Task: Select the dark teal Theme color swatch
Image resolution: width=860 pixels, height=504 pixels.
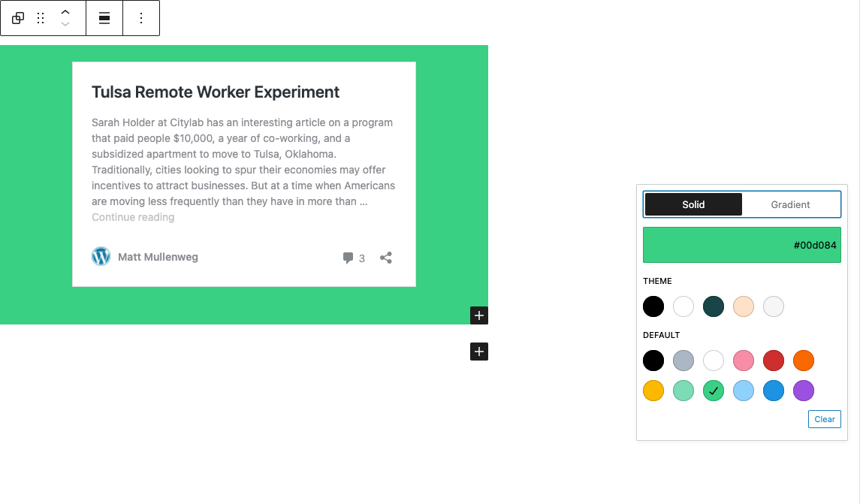Action: tap(713, 306)
